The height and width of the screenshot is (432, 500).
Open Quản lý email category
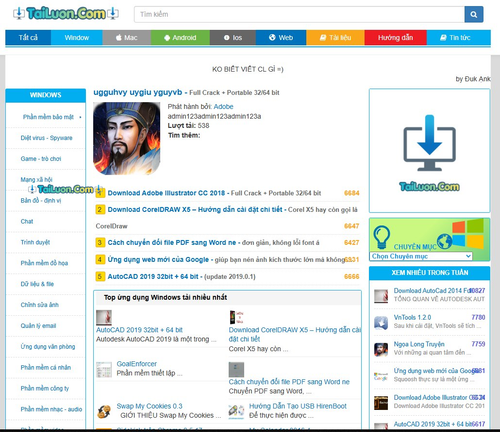point(38,326)
